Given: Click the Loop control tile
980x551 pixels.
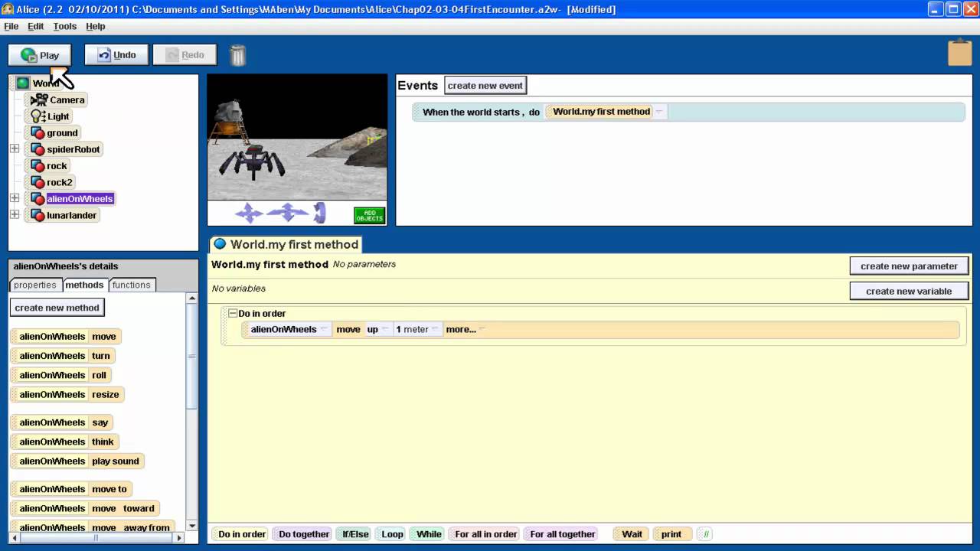Looking at the screenshot, I should tap(392, 534).
